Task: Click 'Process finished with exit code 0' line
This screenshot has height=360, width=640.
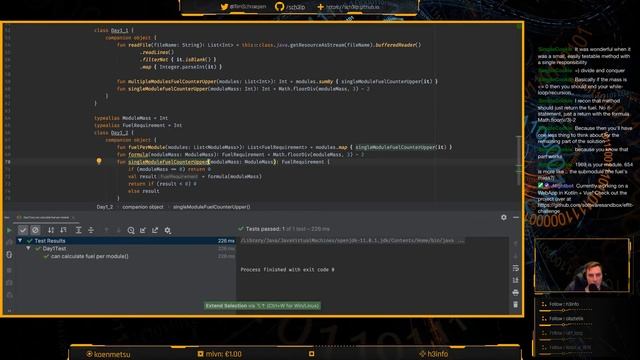Action: coord(287,270)
